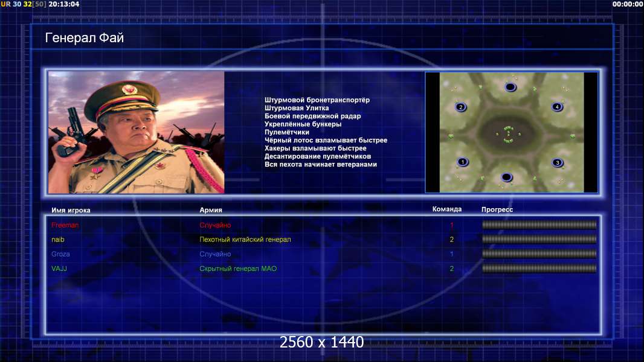Click 'Пулемётчики' line

(x=287, y=132)
